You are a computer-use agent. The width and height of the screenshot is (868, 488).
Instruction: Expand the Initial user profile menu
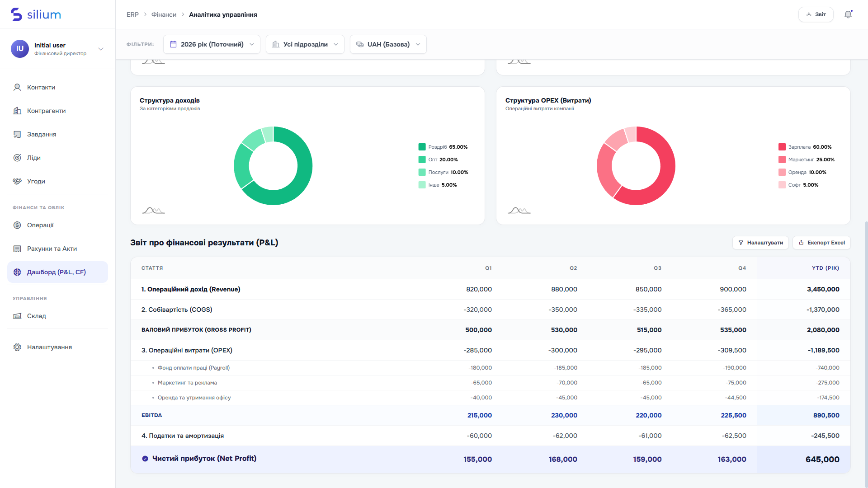click(57, 49)
